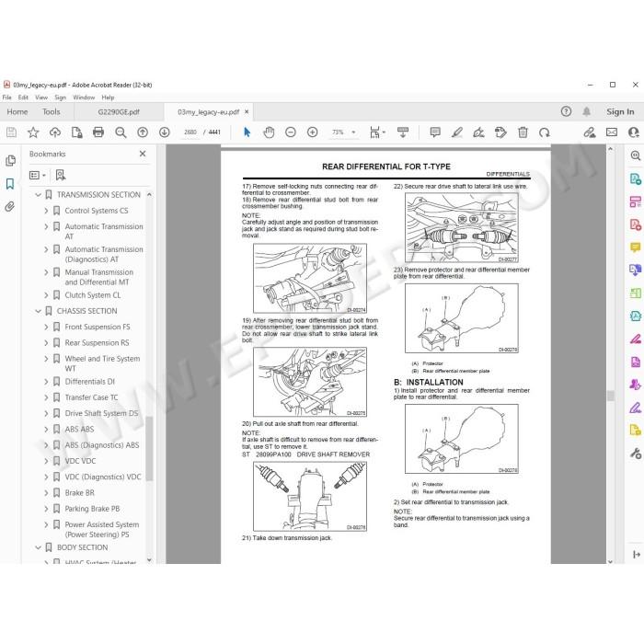The width and height of the screenshot is (644, 644).
Task: Go to next page arrow
Action: tap(165, 132)
